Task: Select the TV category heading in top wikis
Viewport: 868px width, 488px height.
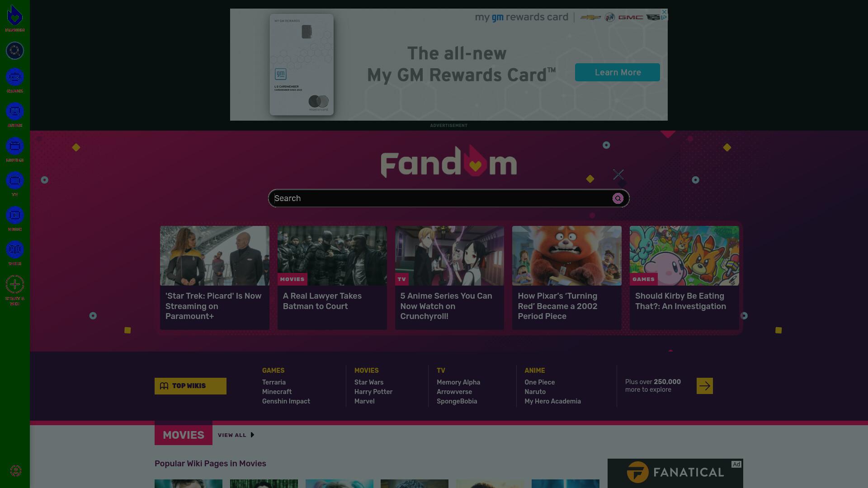Action: [441, 371]
